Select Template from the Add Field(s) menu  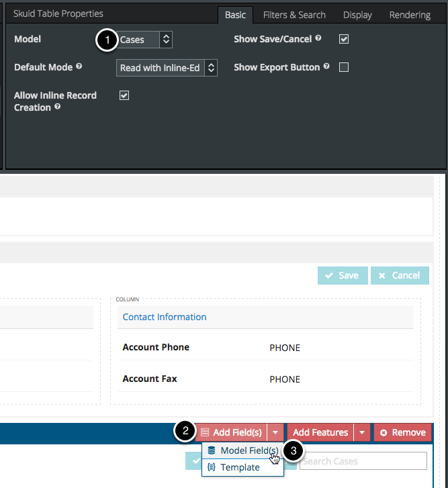(x=240, y=467)
